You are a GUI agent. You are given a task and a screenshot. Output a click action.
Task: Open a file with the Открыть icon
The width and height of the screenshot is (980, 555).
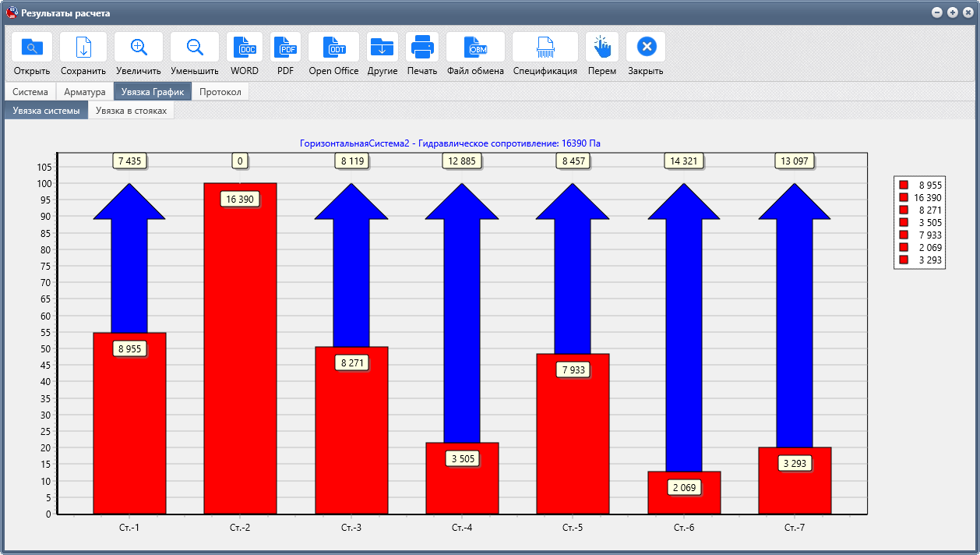pyautogui.click(x=32, y=48)
